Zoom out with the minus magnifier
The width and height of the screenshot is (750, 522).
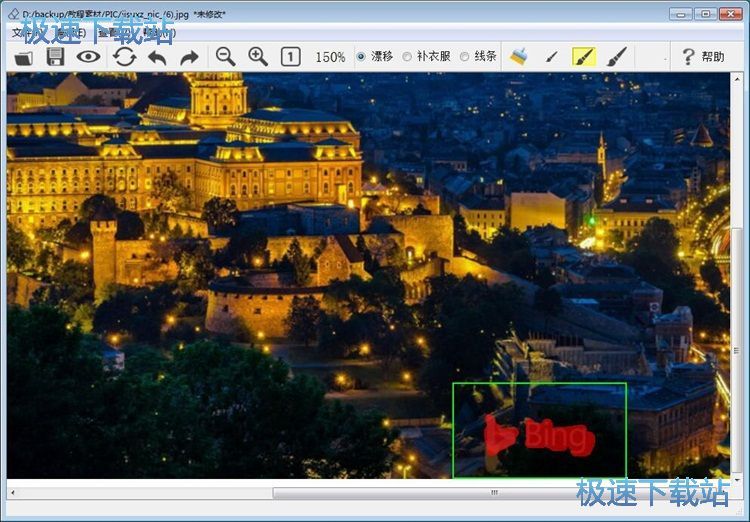pyautogui.click(x=226, y=57)
